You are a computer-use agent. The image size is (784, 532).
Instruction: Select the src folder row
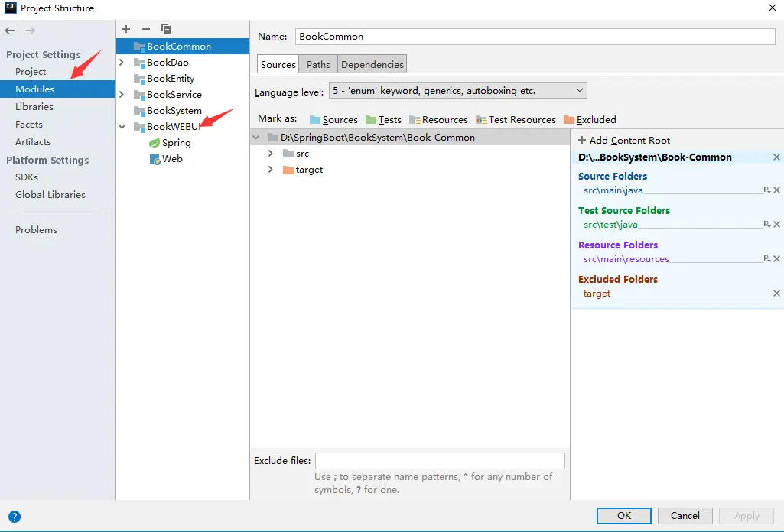point(410,154)
